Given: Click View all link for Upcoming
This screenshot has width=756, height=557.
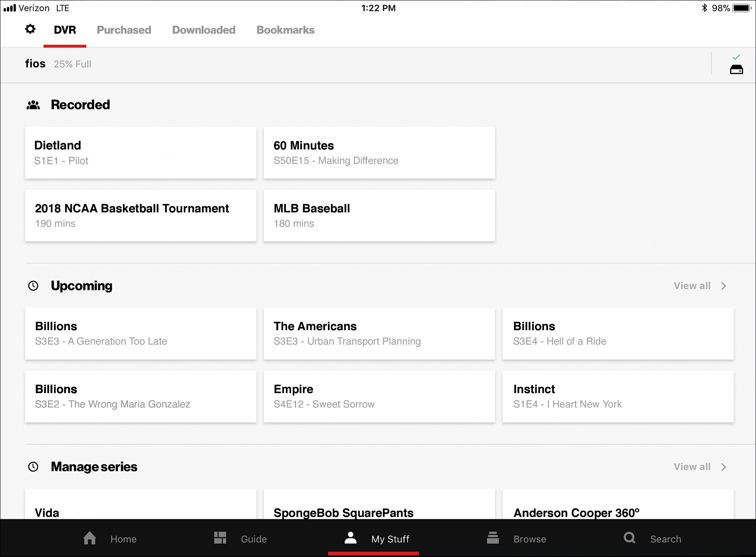Looking at the screenshot, I should coord(692,286).
